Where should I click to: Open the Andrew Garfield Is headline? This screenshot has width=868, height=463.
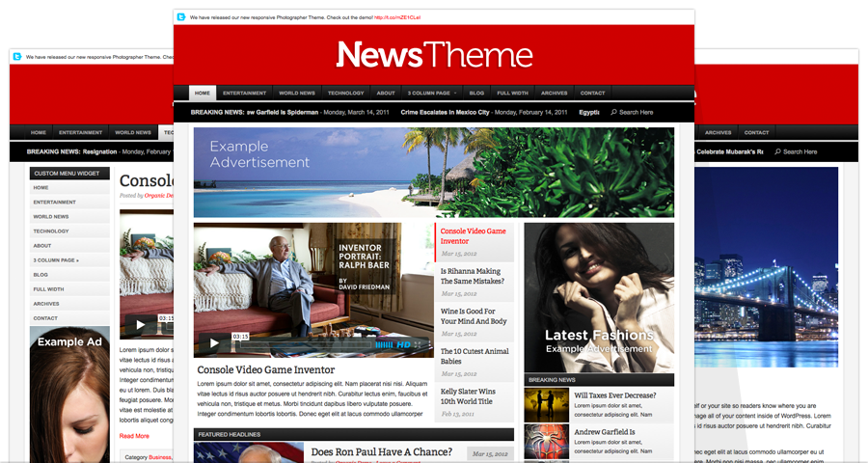point(605,431)
